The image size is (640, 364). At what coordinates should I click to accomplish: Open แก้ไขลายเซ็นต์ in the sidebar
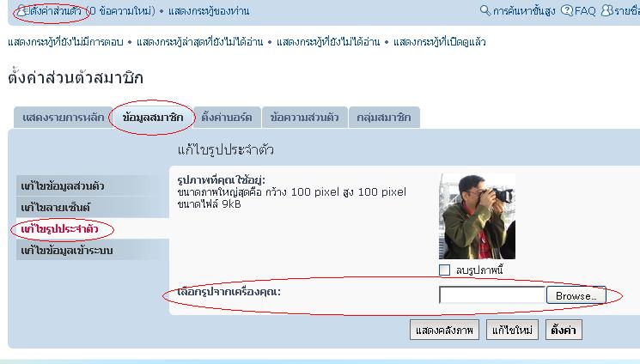tap(55, 208)
